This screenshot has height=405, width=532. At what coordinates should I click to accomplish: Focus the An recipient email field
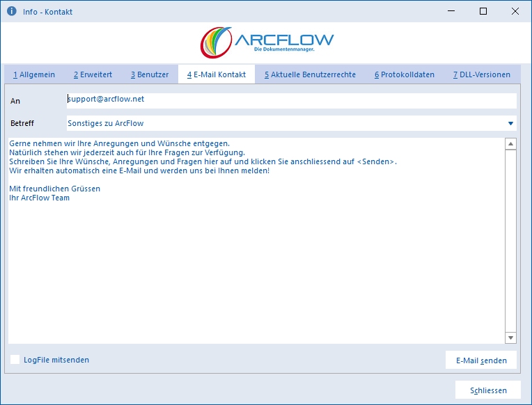[x=292, y=101]
